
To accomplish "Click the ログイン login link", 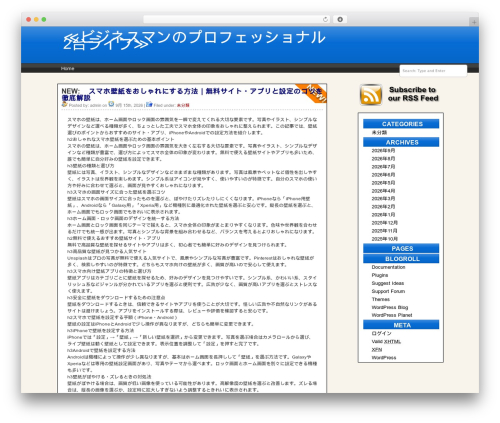I will click(x=381, y=333).
